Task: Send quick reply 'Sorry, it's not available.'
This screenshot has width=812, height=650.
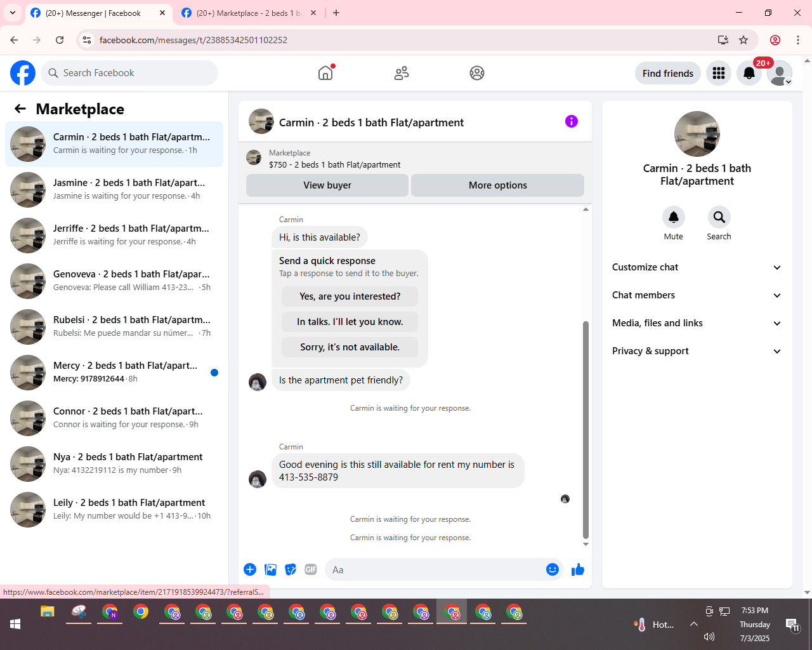Action: tap(350, 347)
